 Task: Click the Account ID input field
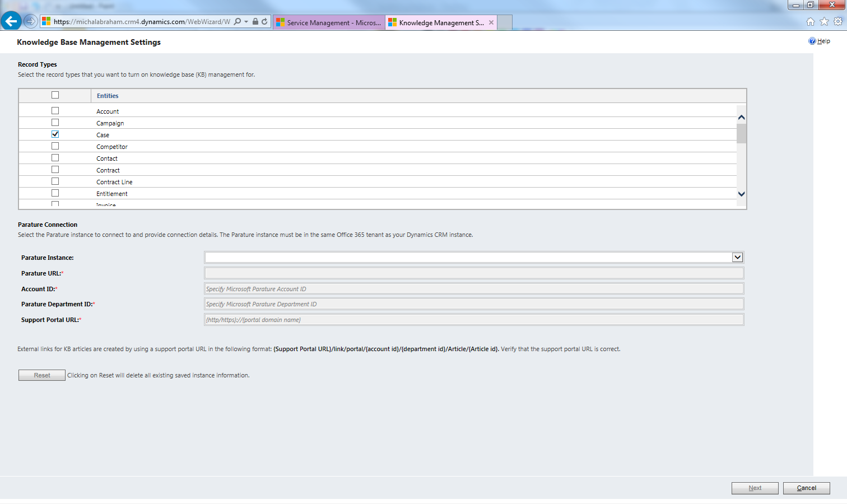(474, 288)
